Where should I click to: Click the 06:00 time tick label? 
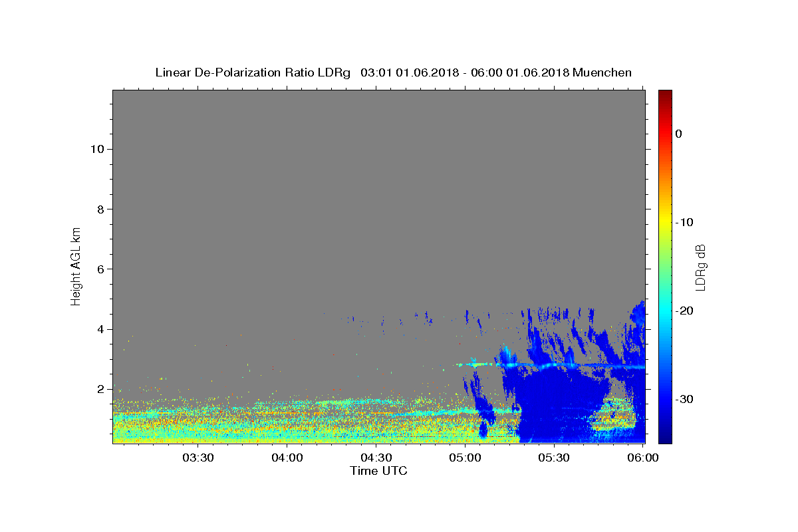[x=642, y=458]
